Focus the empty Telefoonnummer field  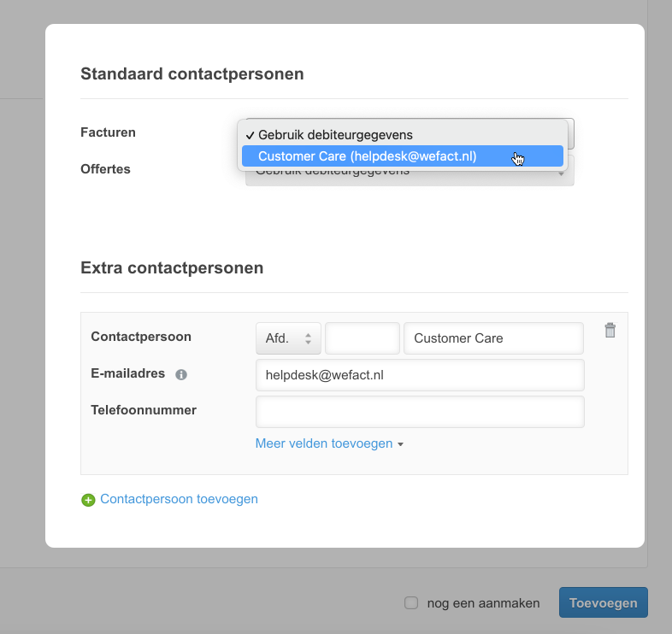419,411
